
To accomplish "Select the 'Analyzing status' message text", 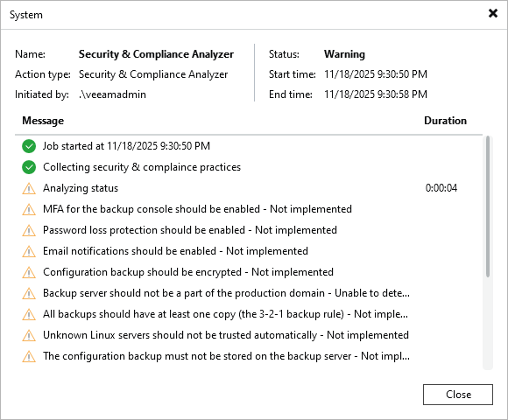I will [x=81, y=188].
